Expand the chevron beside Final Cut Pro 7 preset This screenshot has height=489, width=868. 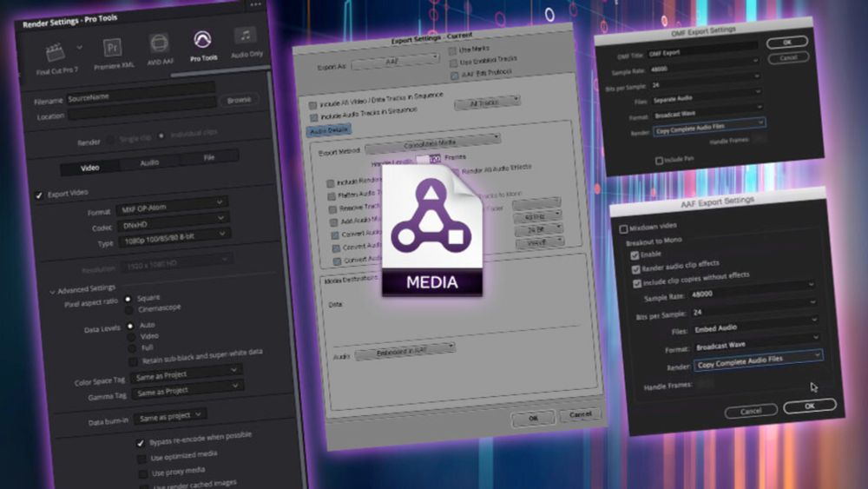point(79,48)
